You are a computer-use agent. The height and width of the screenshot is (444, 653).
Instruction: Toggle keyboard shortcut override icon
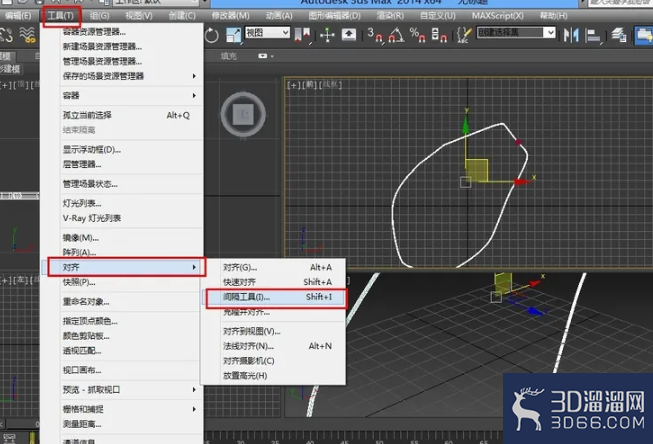[x=349, y=35]
